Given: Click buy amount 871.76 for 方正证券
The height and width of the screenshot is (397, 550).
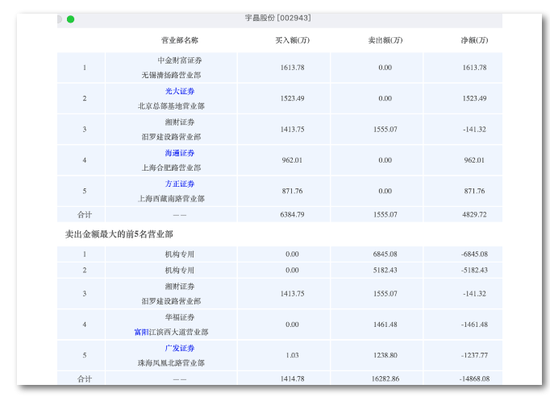Looking at the screenshot, I should click(292, 191).
